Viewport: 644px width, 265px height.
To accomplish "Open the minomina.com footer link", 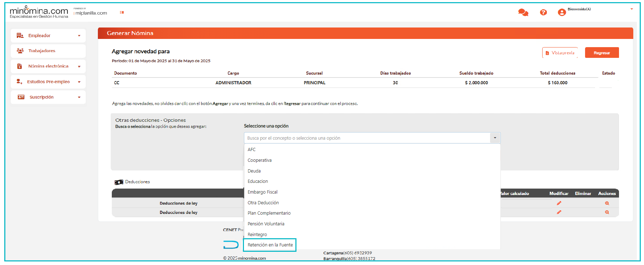I will pyautogui.click(x=252, y=258).
